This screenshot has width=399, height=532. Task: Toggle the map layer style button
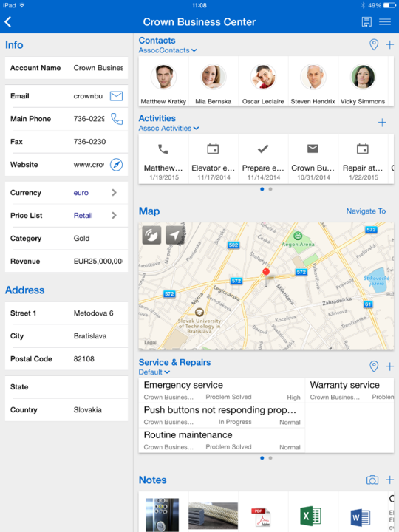(151, 235)
